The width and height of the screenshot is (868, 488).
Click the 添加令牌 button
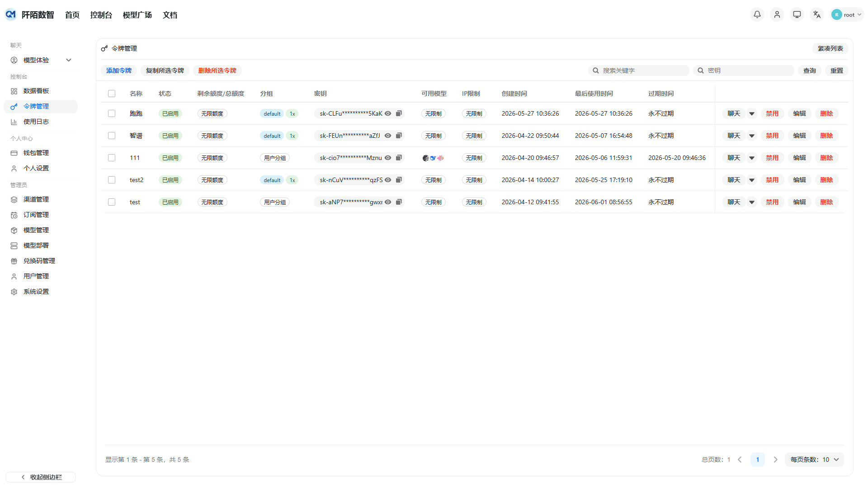[119, 70]
